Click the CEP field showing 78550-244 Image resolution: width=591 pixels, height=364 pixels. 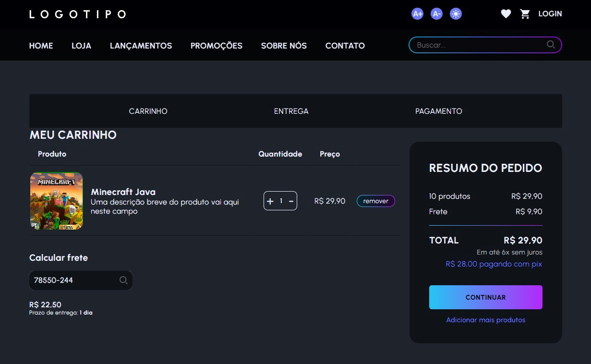(81, 280)
